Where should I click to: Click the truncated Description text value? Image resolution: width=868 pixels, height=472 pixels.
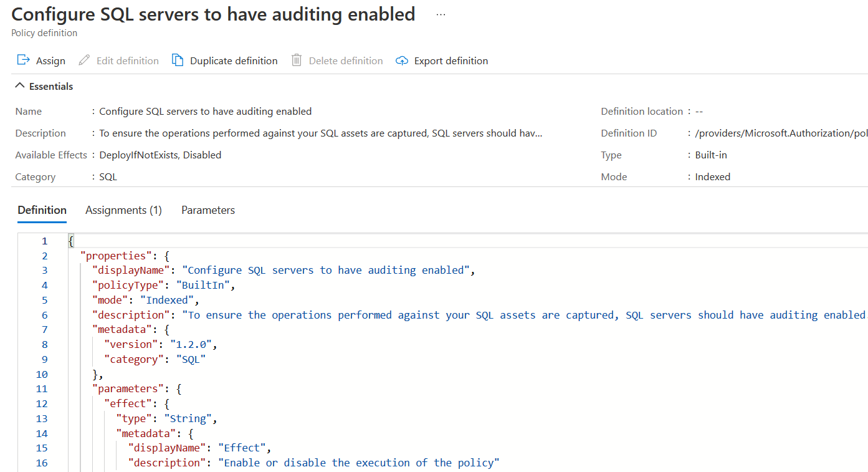pos(321,133)
